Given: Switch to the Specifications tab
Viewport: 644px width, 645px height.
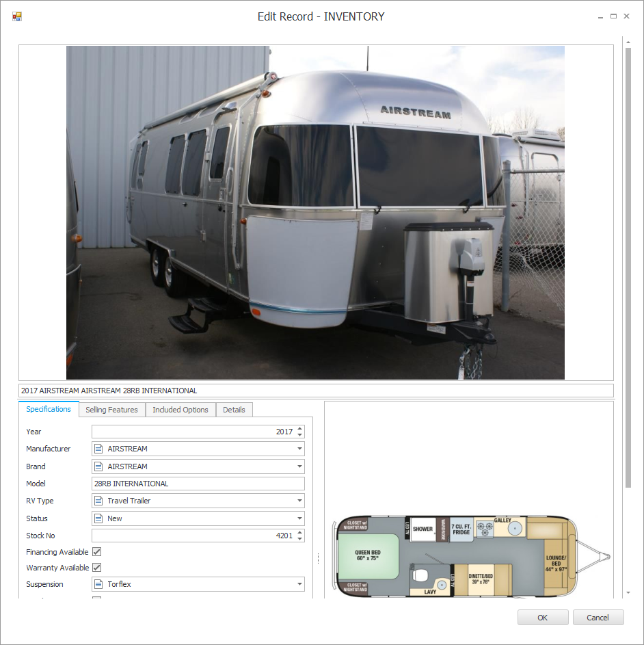Looking at the screenshot, I should click(x=49, y=409).
